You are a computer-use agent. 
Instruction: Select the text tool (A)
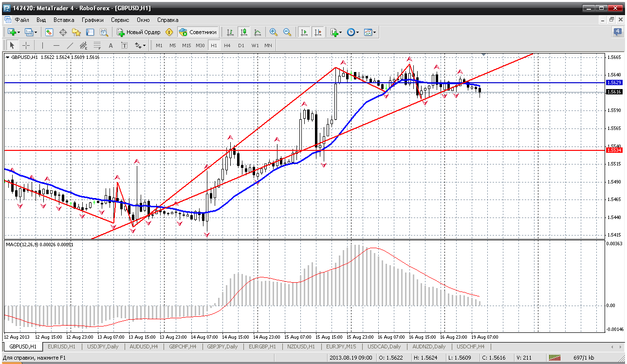[x=111, y=45]
